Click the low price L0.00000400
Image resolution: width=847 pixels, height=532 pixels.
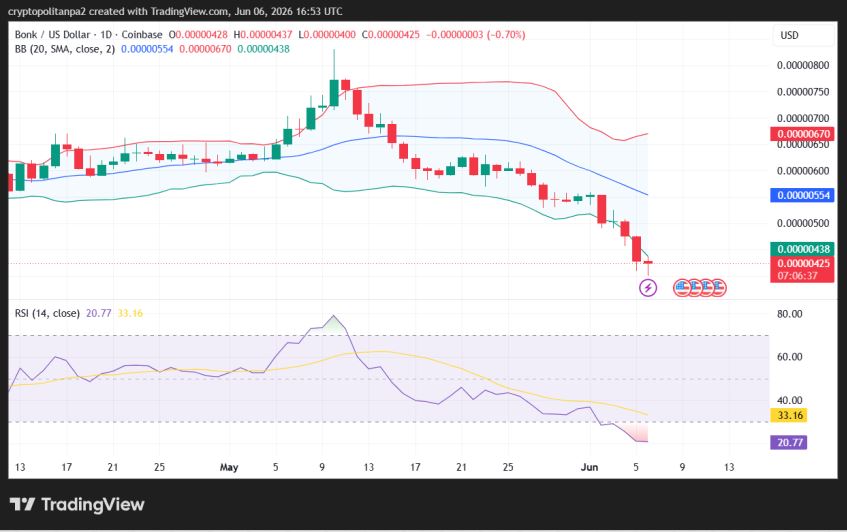(327, 35)
